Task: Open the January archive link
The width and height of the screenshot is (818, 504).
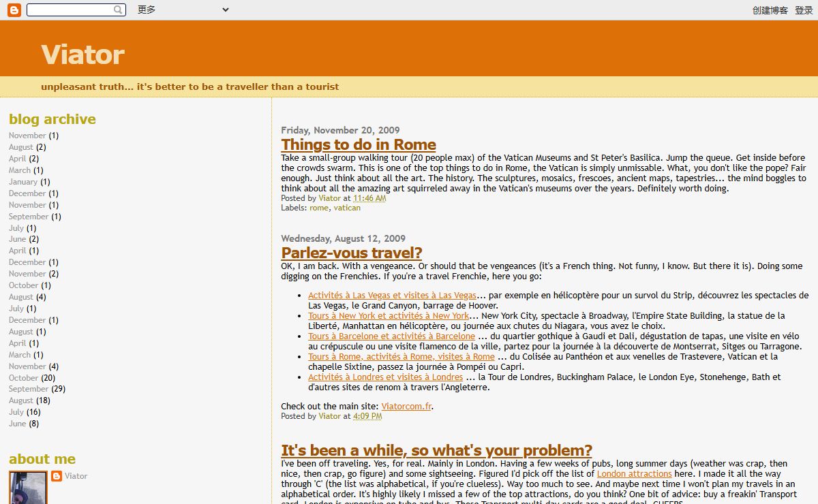Action: tap(23, 182)
